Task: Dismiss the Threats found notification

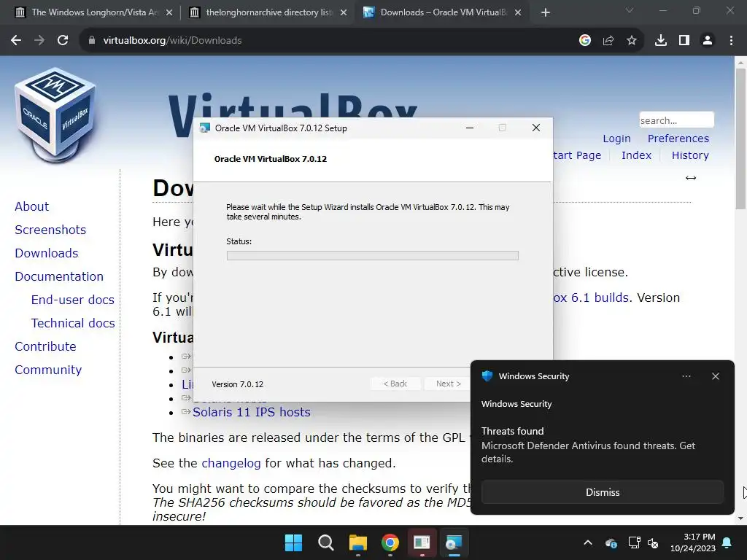Action: [603, 492]
